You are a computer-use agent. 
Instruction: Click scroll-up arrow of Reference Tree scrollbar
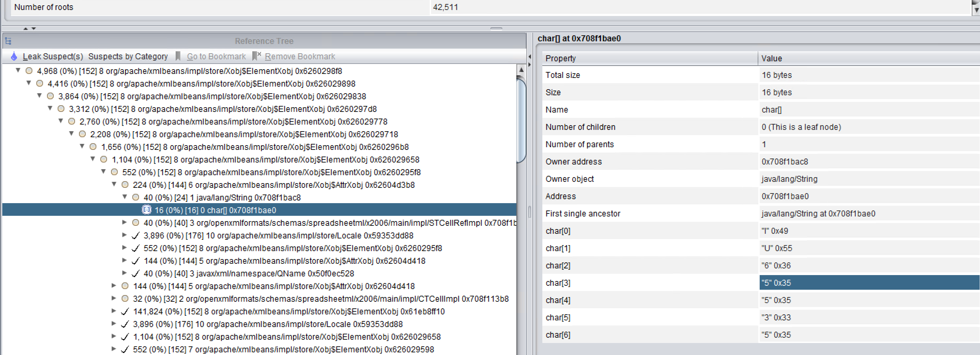(x=522, y=70)
